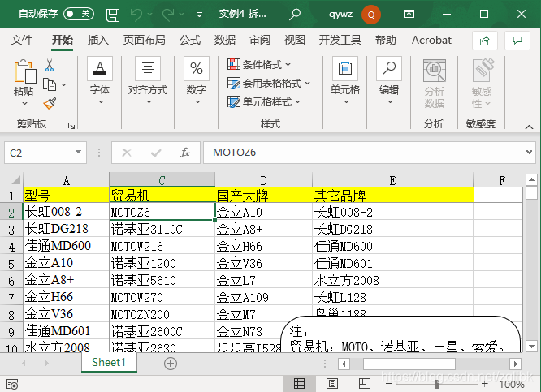This screenshot has width=541, height=392.
Task: Open Ribbon Display Options icon
Action: pyautogui.click(x=409, y=14)
